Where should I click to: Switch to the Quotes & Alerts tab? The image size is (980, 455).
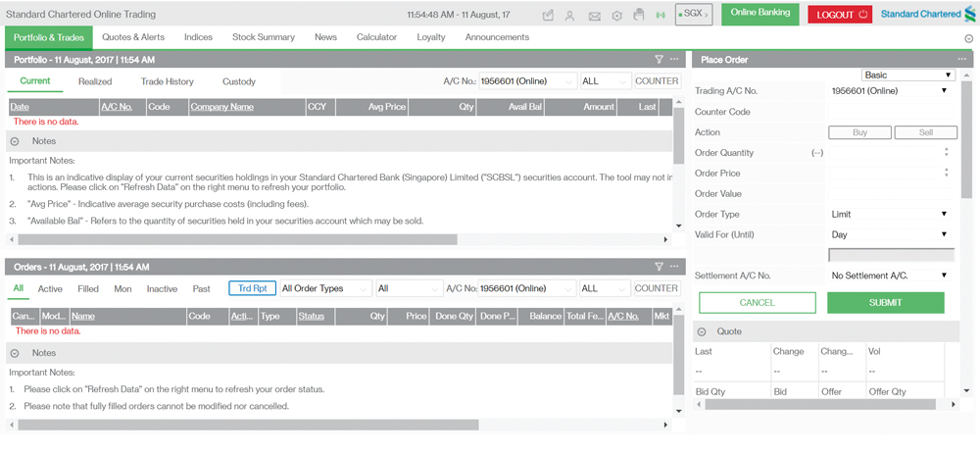[x=133, y=37]
